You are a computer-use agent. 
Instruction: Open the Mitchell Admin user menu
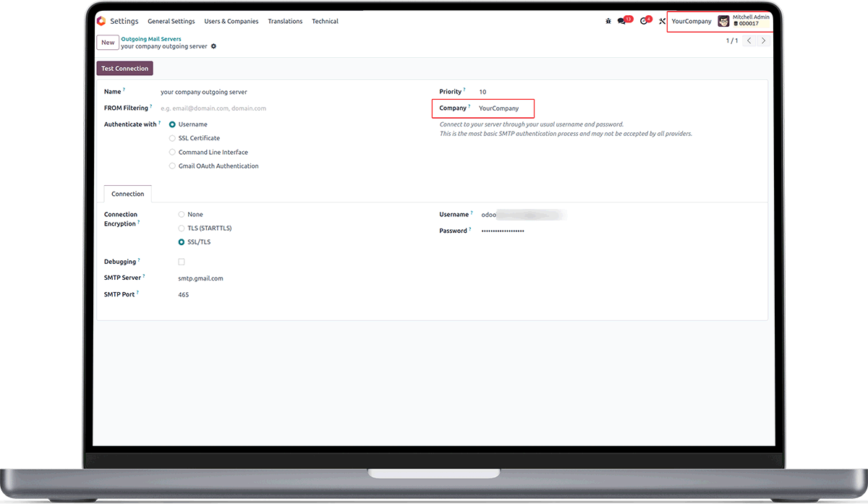(x=744, y=21)
